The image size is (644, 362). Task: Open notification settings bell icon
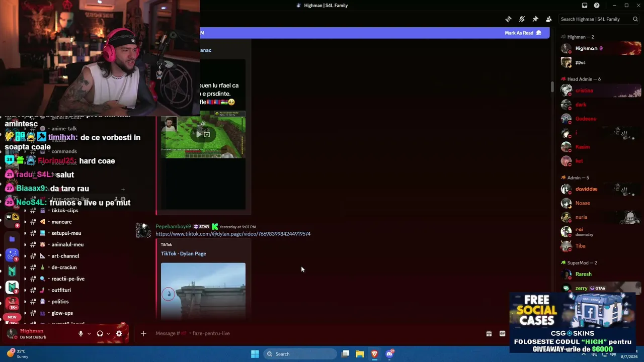[x=522, y=19]
